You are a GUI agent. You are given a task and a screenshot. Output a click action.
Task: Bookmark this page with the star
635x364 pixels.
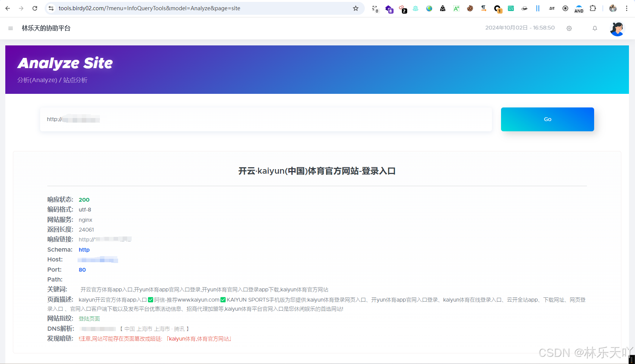coord(356,8)
